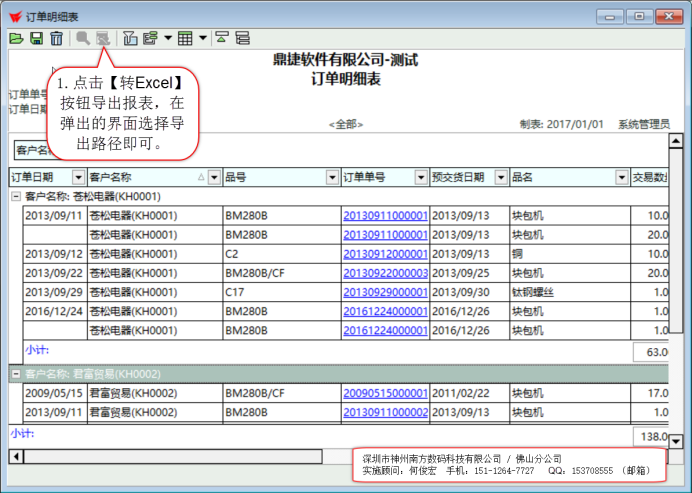This screenshot has width=692, height=493.
Task: Select the subtotal value 138.0
Action: click(651, 437)
